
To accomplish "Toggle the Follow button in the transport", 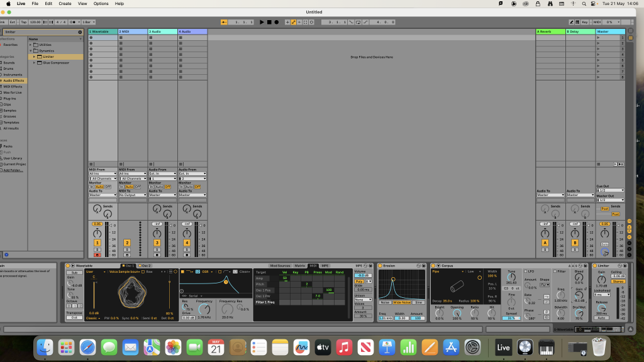I will pyautogui.click(x=224, y=22).
